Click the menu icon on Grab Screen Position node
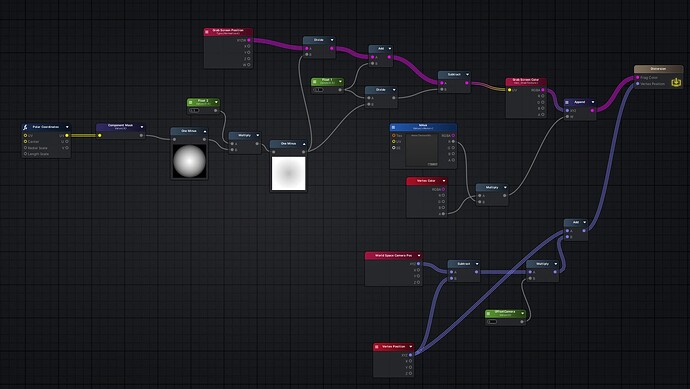Screen dimensions: 690x389 pyautogui.click(x=207, y=32)
